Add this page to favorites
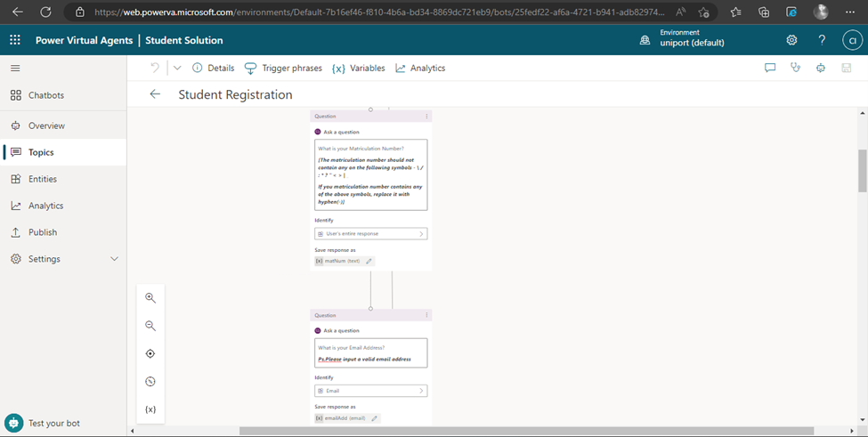Screen dimensions: 868x437 coord(703,12)
